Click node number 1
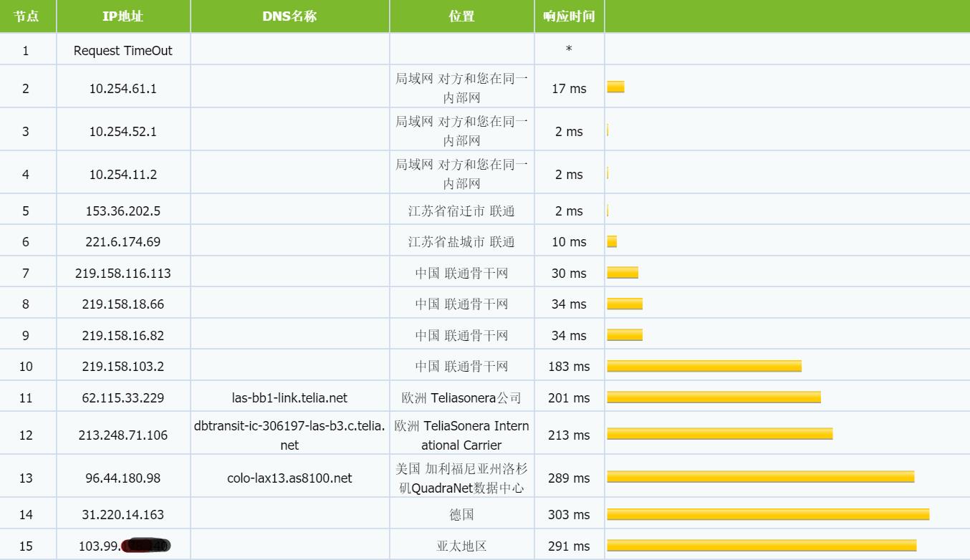 [26, 51]
